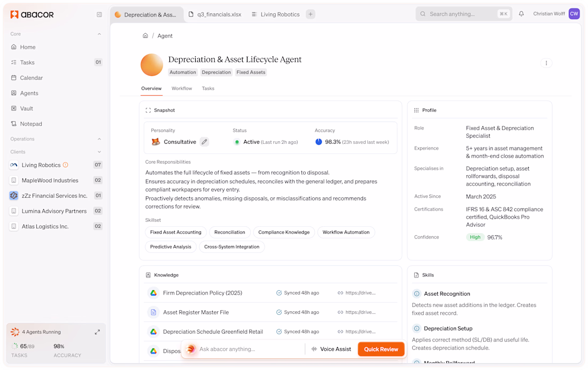Click the abacor assistant orb icon
Screen dimensions: 588x370
point(190,349)
